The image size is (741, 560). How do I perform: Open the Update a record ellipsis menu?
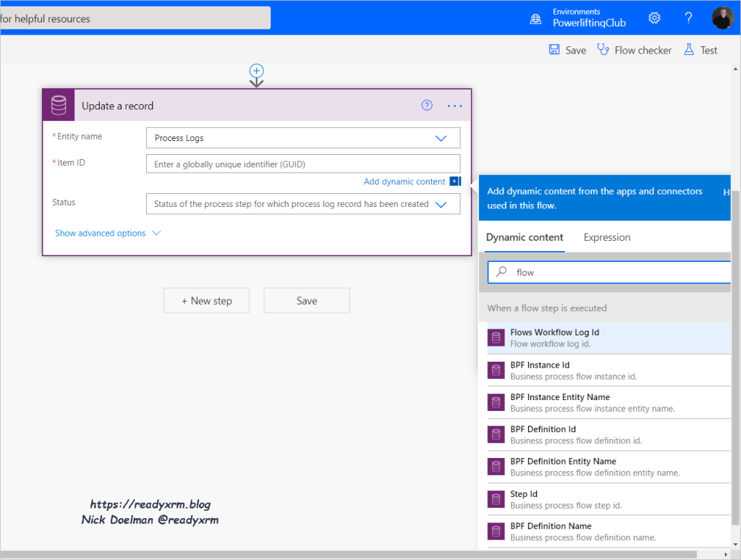454,106
